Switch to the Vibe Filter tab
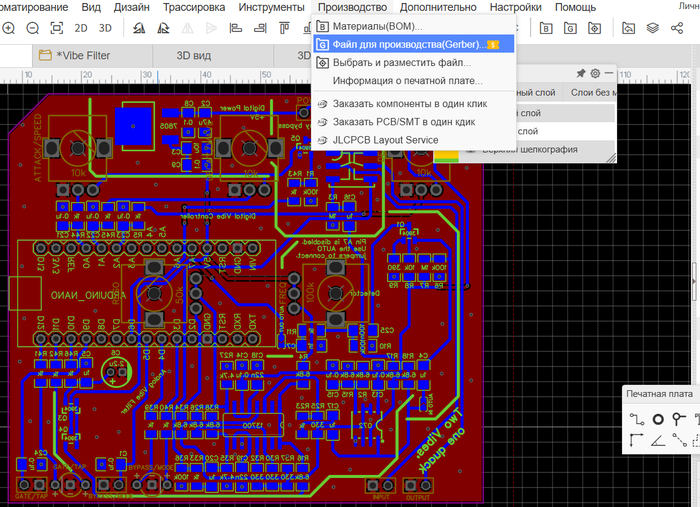Image resolution: width=700 pixels, height=507 pixels. point(83,55)
